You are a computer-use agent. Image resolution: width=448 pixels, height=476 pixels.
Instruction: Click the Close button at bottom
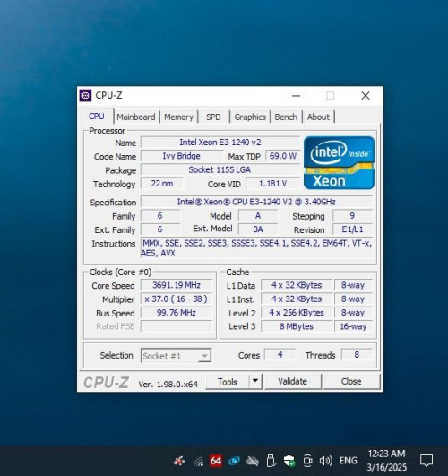pos(351,381)
